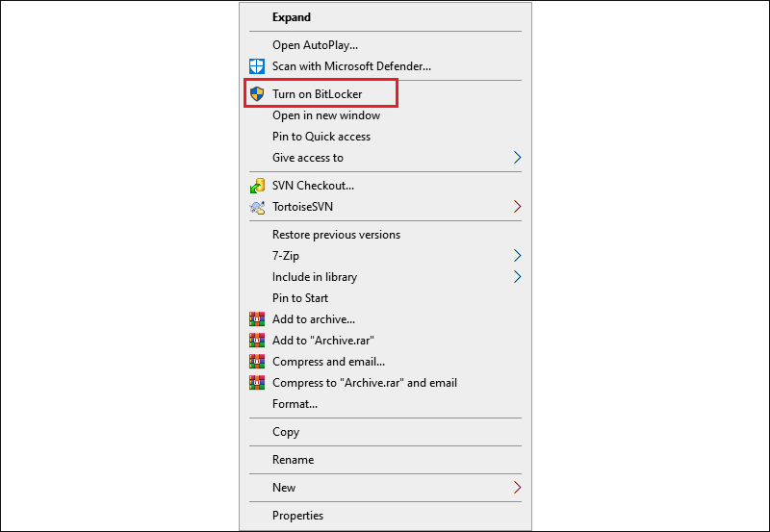Click the SVN Checkout green arrow icon

pyautogui.click(x=257, y=186)
